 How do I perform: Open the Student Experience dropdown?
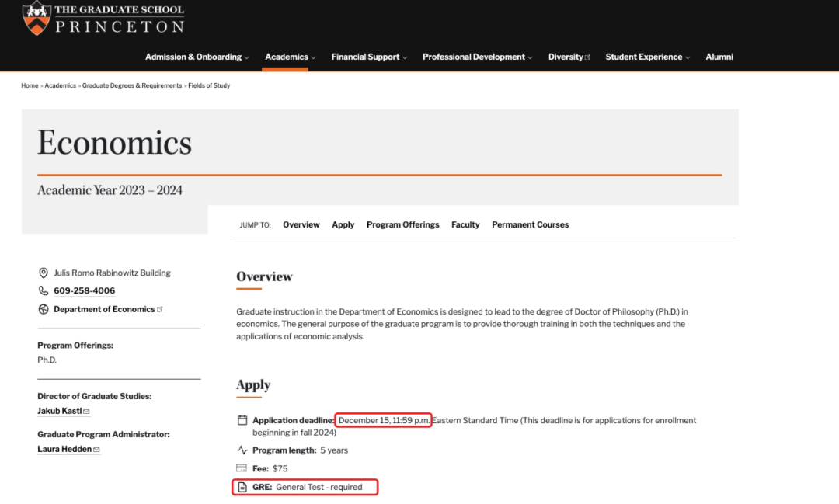coord(647,57)
